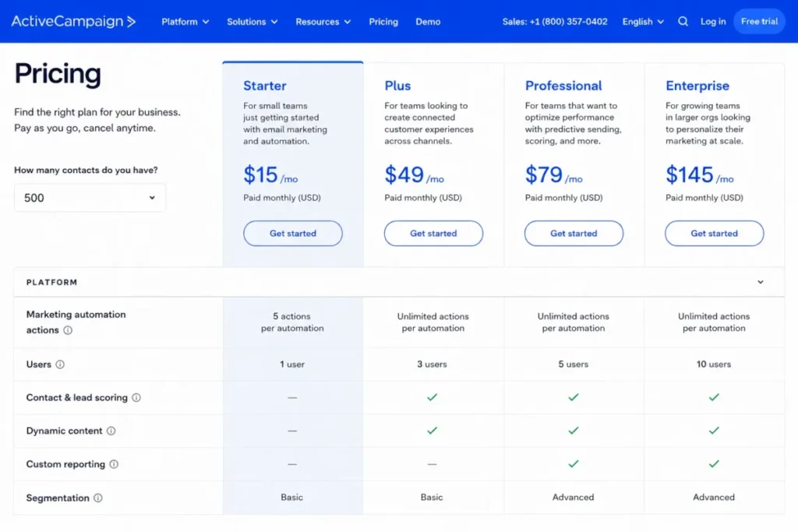Open the Solutions navigation dropdown
This screenshot has height=532, width=798.
pyautogui.click(x=252, y=21)
